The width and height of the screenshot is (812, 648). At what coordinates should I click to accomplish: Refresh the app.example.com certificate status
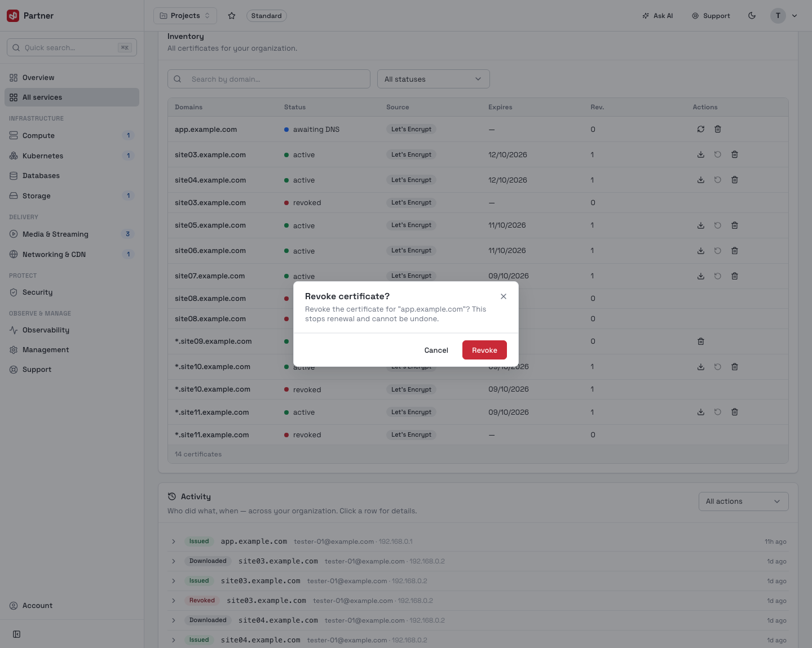pos(701,129)
